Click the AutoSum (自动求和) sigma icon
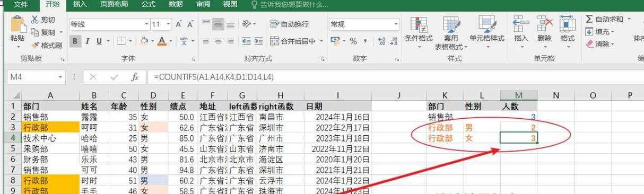The width and height of the screenshot is (644, 194). click(589, 19)
